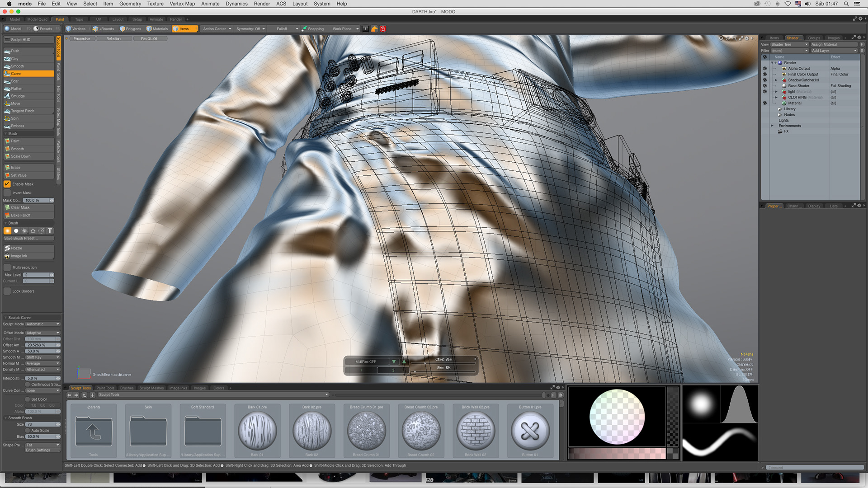Activate the Smudge sculpt tool
Image resolution: width=868 pixels, height=488 pixels.
[x=29, y=96]
